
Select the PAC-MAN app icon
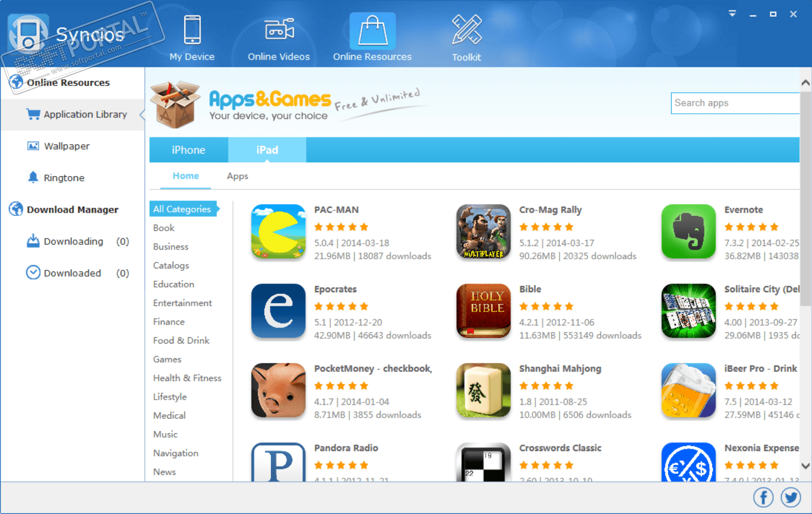(x=278, y=232)
